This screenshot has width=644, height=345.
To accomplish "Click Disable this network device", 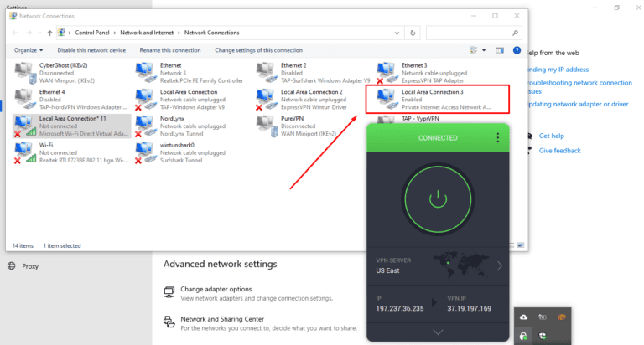I will coord(92,50).
